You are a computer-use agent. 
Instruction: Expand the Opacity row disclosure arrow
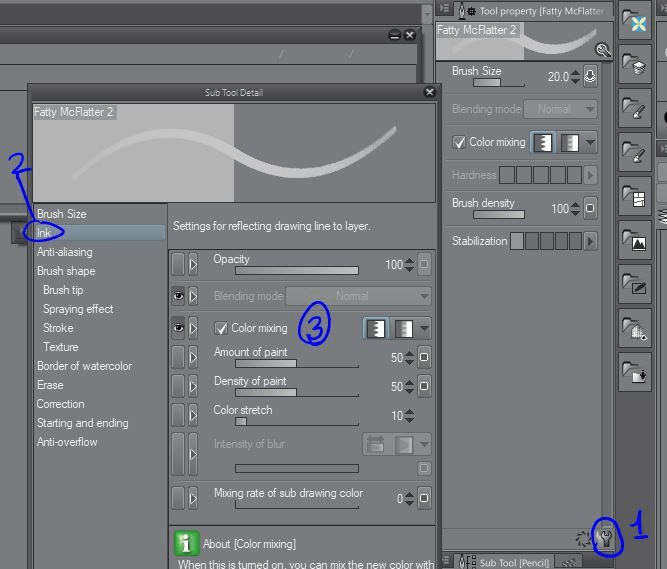pos(193,265)
